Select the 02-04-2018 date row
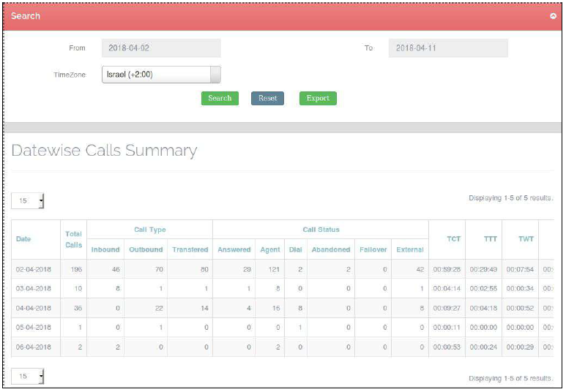 click(x=32, y=270)
